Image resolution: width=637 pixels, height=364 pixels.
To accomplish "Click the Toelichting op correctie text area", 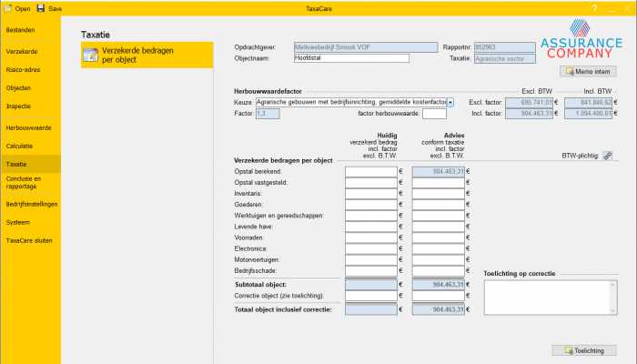I will coord(551,298).
